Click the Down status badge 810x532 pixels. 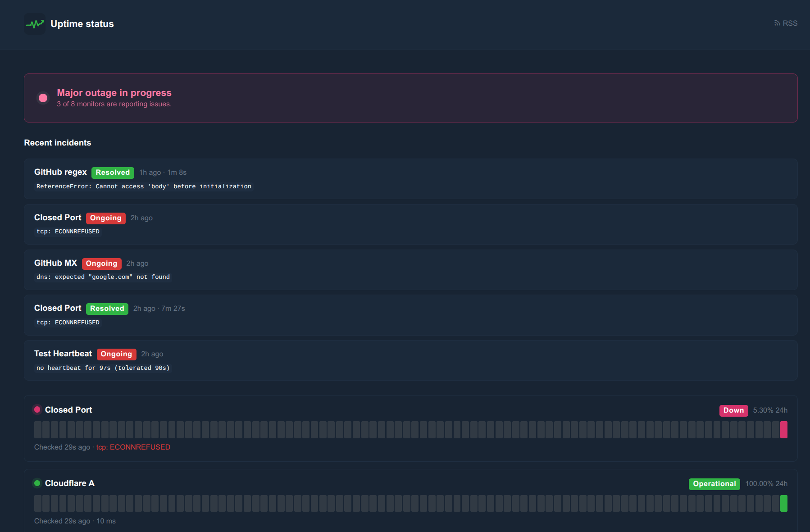(x=733, y=410)
